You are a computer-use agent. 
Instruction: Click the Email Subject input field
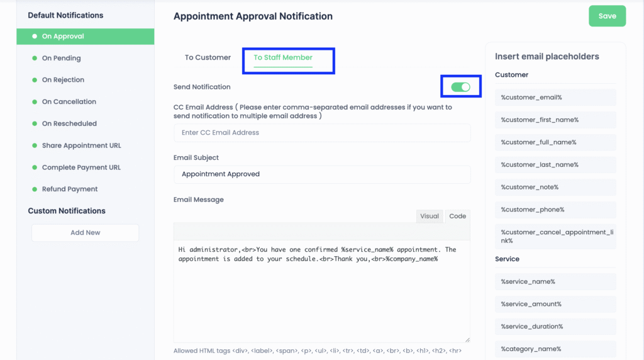pyautogui.click(x=322, y=174)
